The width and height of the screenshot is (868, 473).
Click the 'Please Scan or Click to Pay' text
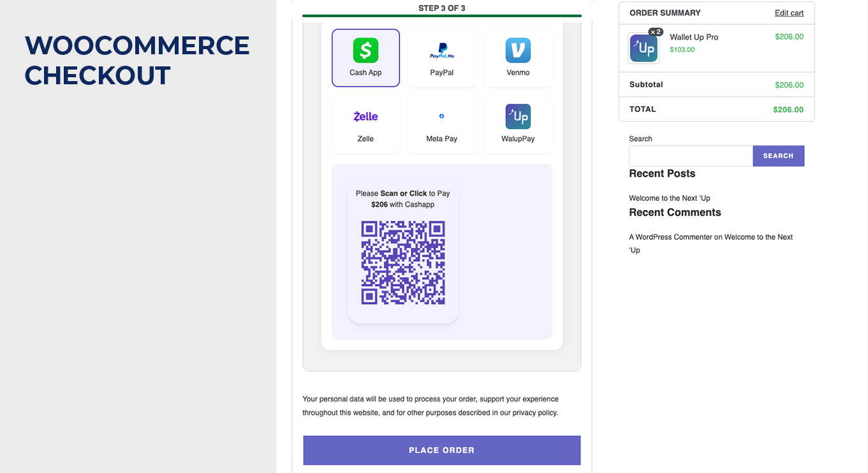tap(403, 193)
